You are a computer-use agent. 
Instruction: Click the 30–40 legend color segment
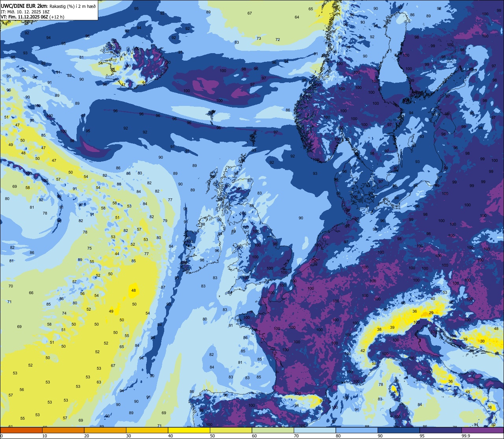click(x=147, y=430)
